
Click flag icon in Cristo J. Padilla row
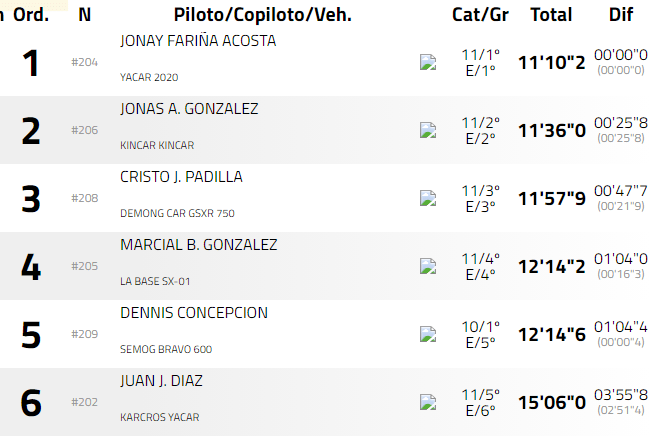point(428,198)
